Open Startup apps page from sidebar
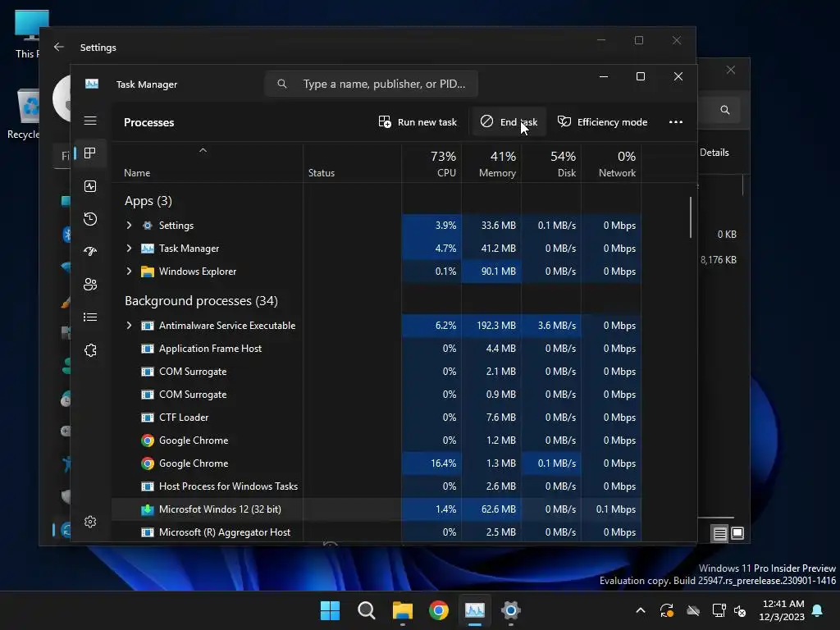The image size is (840, 630). (x=90, y=251)
